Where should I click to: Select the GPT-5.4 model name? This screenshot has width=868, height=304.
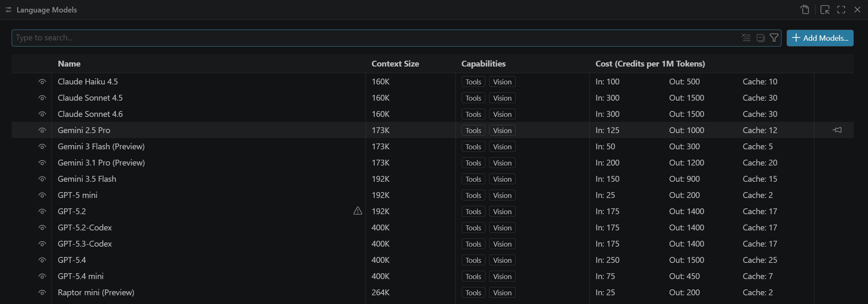[x=72, y=260]
